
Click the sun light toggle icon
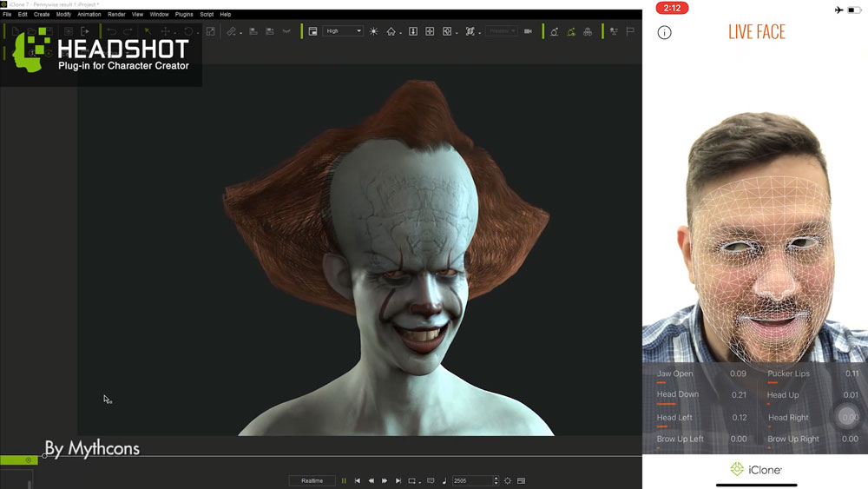point(374,31)
